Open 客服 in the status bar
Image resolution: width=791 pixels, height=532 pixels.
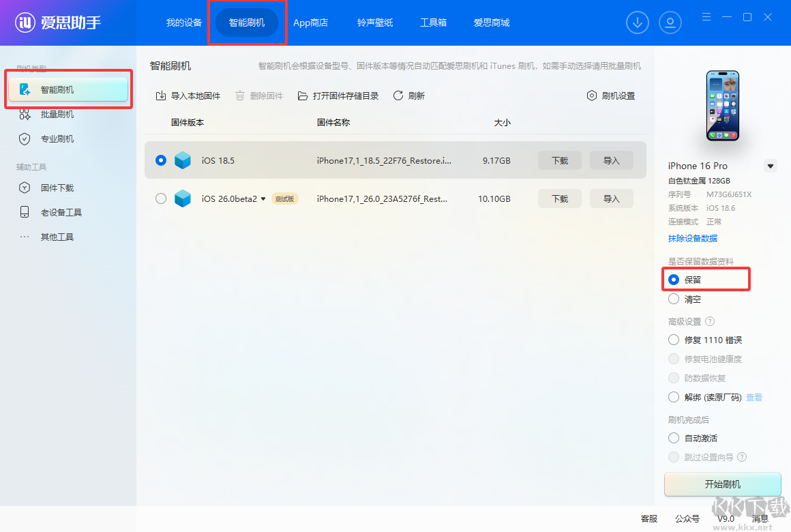point(649,519)
